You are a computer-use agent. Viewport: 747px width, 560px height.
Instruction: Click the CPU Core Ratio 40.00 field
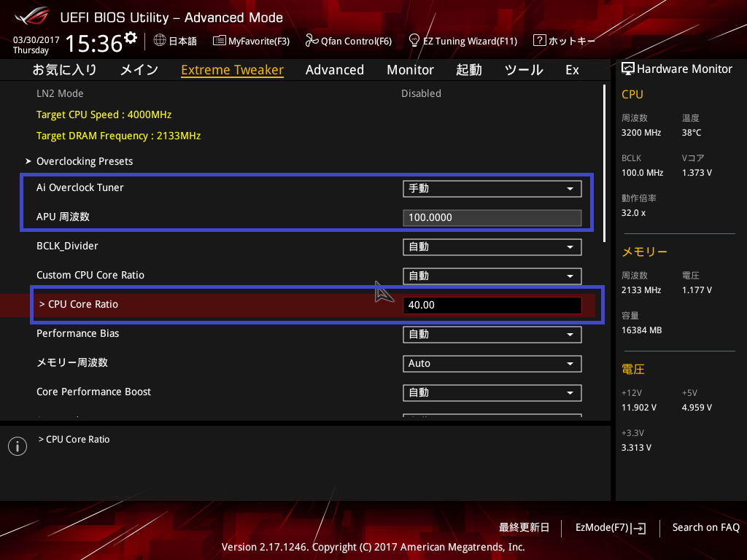tap(492, 306)
